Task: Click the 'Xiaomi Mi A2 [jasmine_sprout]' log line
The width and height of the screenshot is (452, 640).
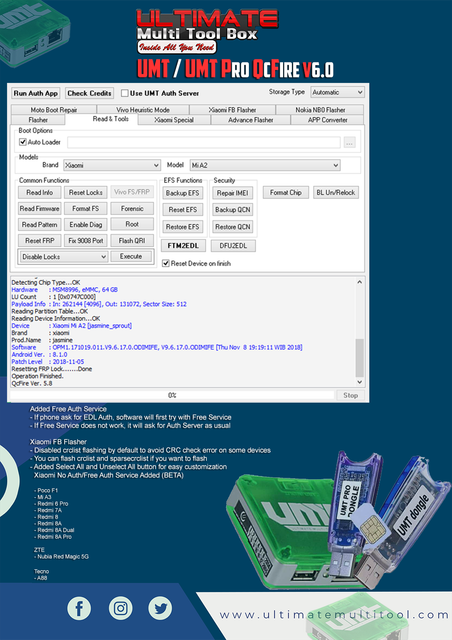Action: 71,326
